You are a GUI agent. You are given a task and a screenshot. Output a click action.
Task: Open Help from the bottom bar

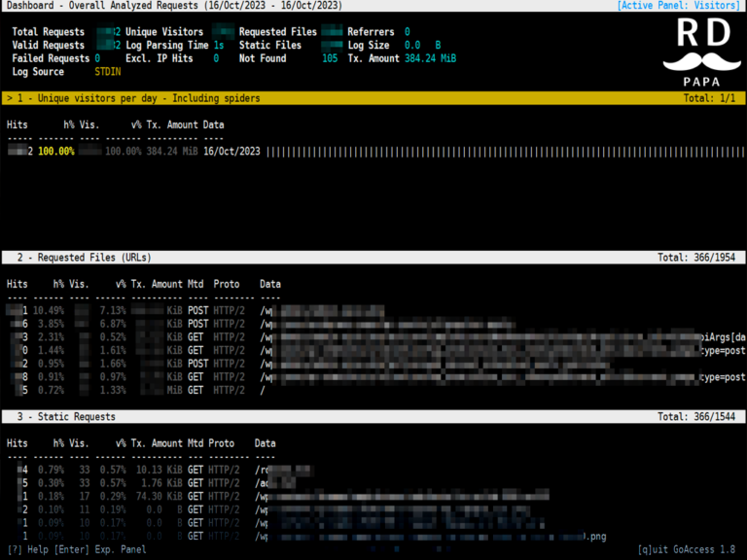click(x=26, y=549)
